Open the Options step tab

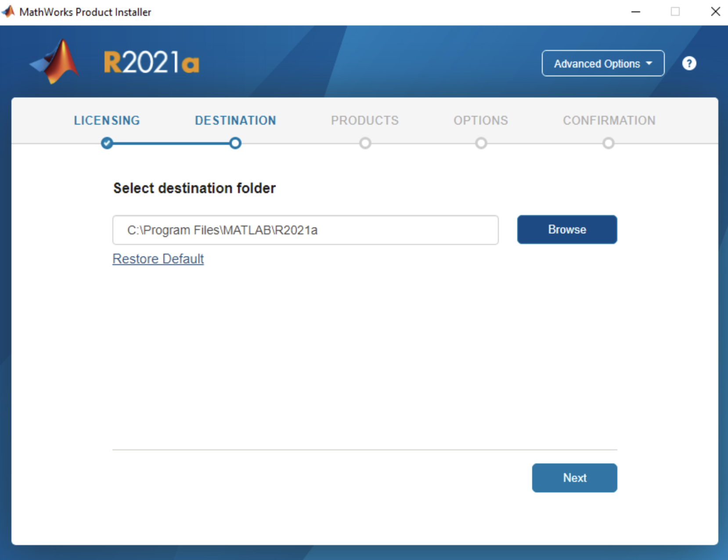point(481,120)
